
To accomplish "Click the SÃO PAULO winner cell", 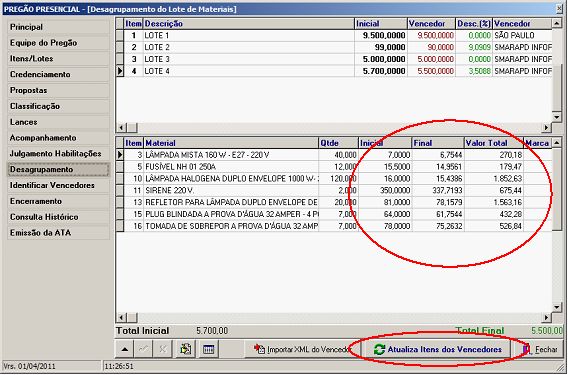I will tap(522, 36).
